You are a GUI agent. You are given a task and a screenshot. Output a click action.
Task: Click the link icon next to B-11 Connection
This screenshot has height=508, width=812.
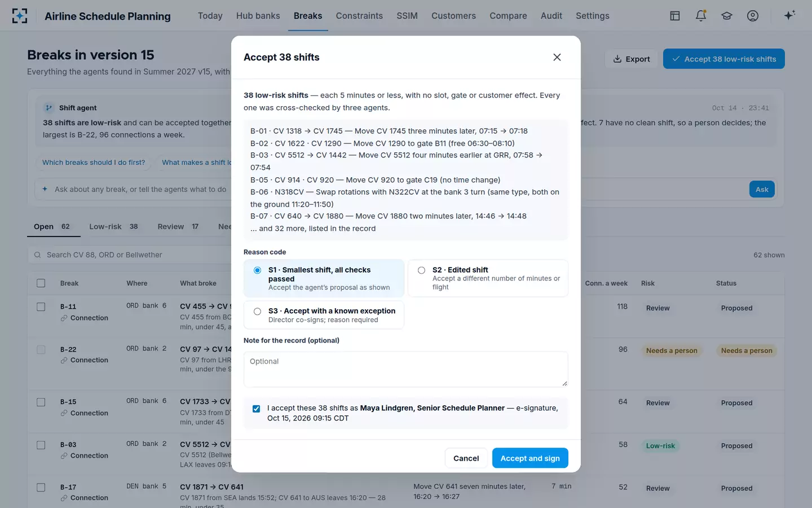tap(64, 318)
